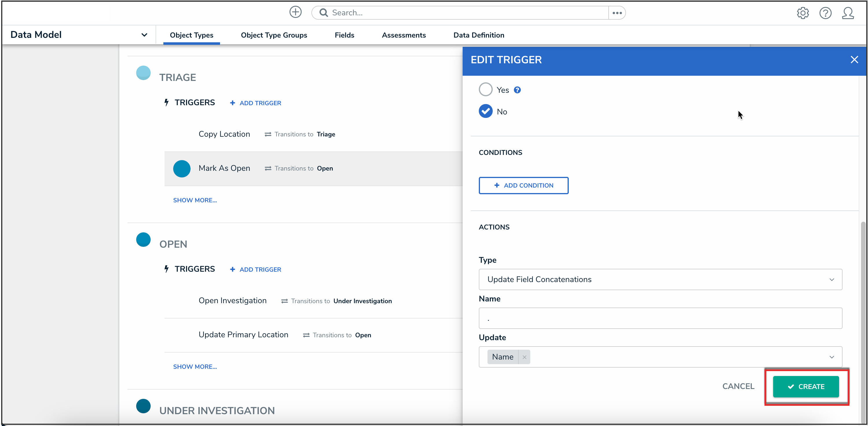Open the search options ellipsis button
Screen dimensions: 868x426
coord(617,13)
